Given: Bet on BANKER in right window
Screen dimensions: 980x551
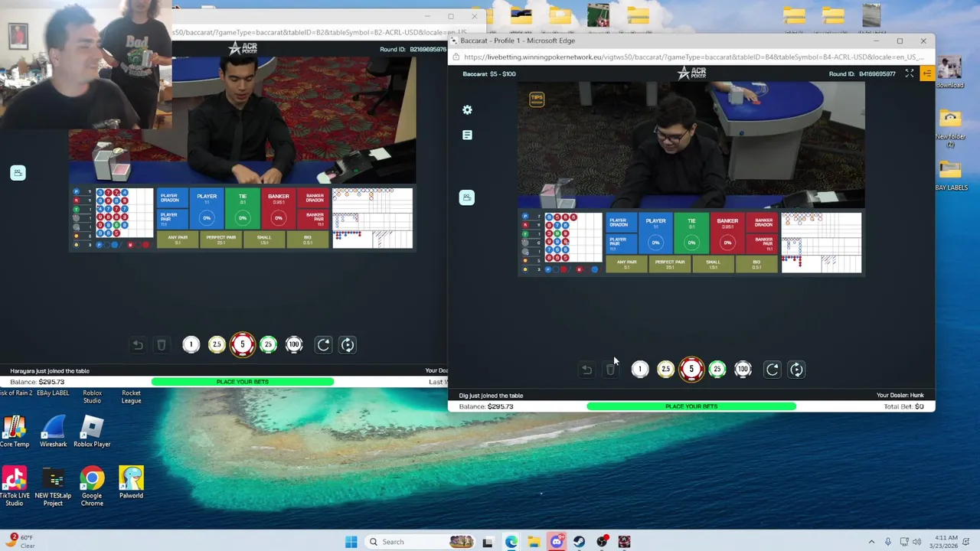Looking at the screenshot, I should [727, 233].
